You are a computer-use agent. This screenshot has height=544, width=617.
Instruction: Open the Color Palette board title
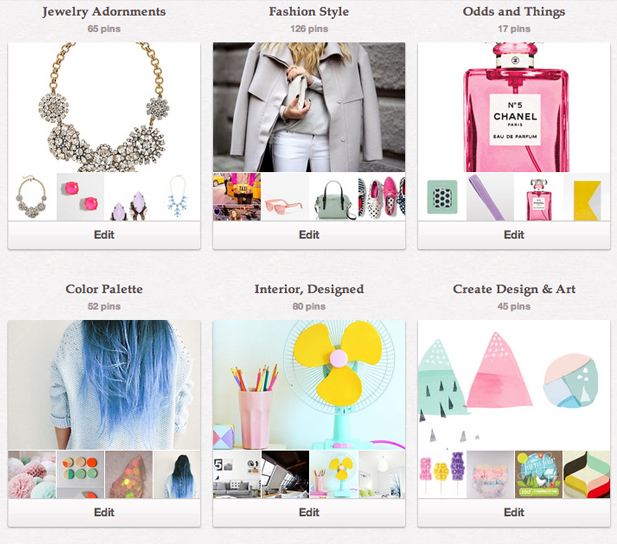click(104, 289)
